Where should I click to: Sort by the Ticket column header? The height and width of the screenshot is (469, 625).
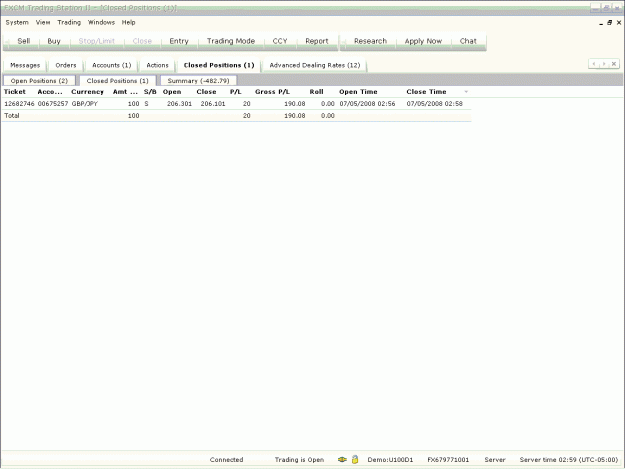coord(15,92)
